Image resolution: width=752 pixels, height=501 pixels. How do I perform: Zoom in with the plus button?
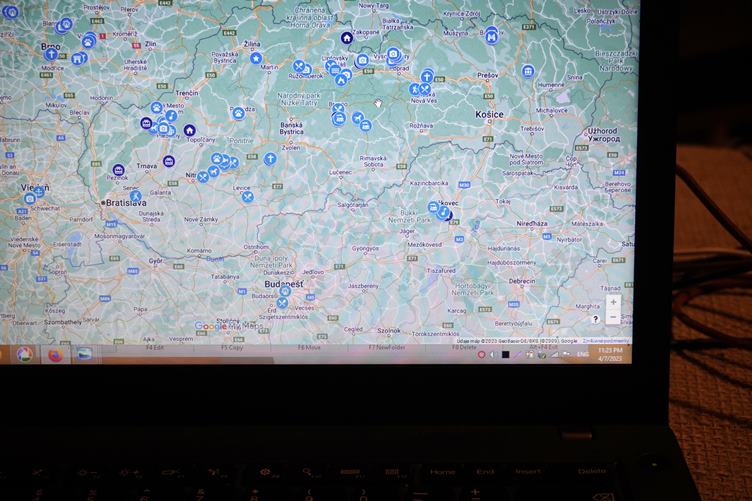point(613,302)
